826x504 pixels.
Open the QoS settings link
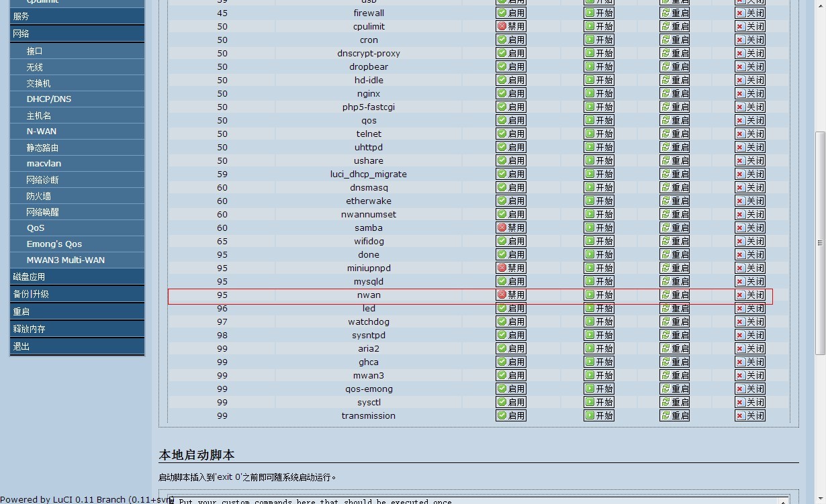point(77,228)
